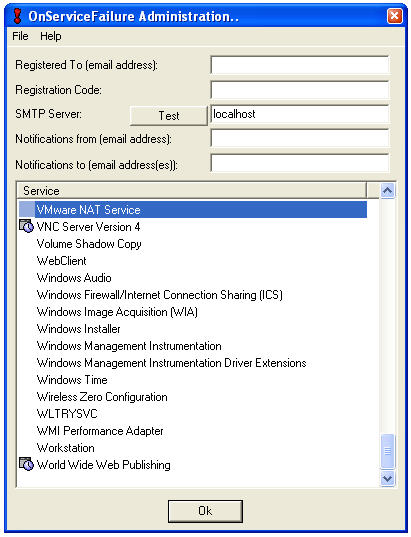Viewport: 411px width, 537px height.
Task: Select the Volume Shadow Copy service
Action: click(89, 244)
